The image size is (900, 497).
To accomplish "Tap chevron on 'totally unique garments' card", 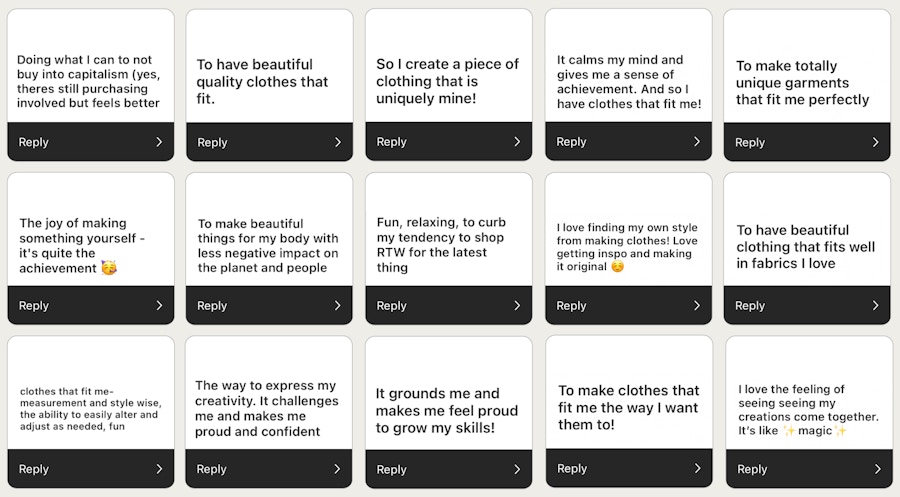I will (876, 142).
